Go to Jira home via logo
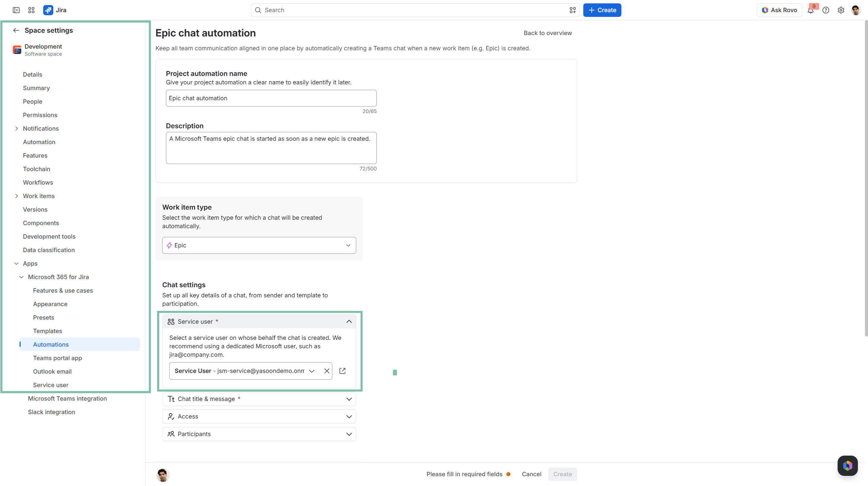 coord(55,10)
